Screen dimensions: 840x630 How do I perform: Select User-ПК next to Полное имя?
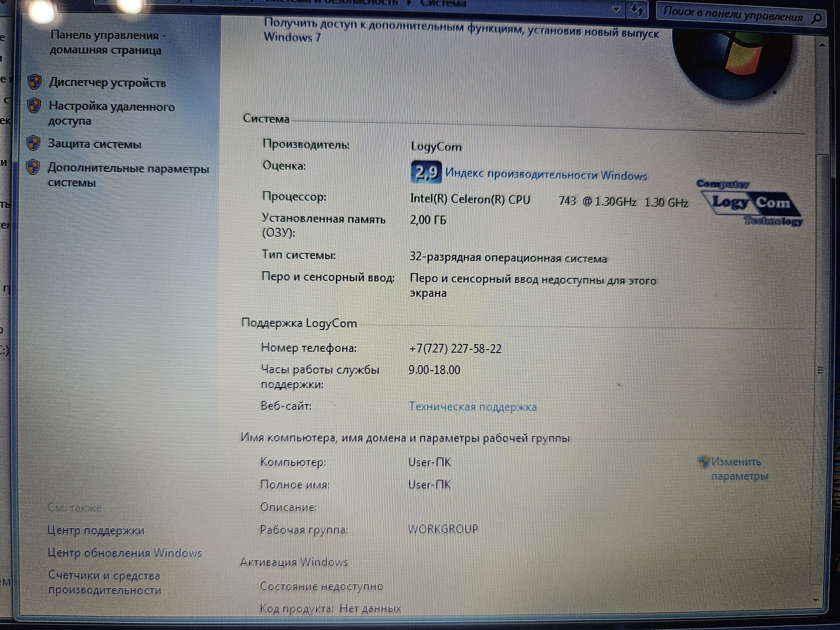pos(429,485)
